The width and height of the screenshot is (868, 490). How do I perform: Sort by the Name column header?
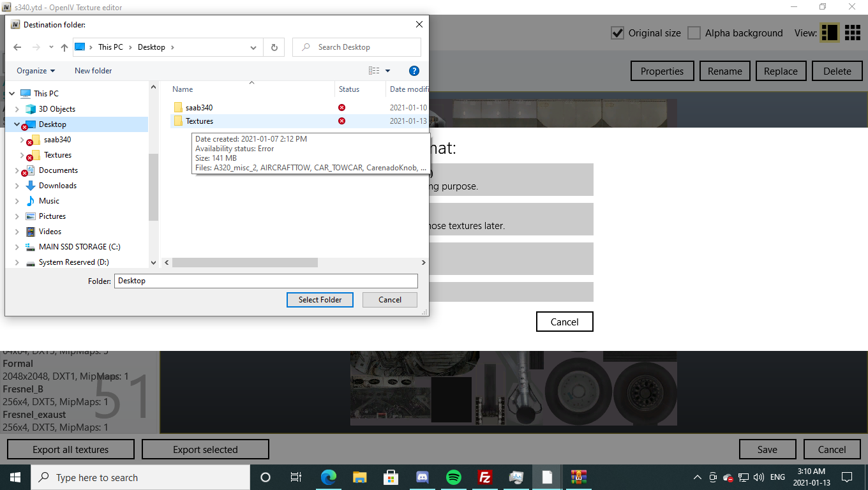[183, 89]
